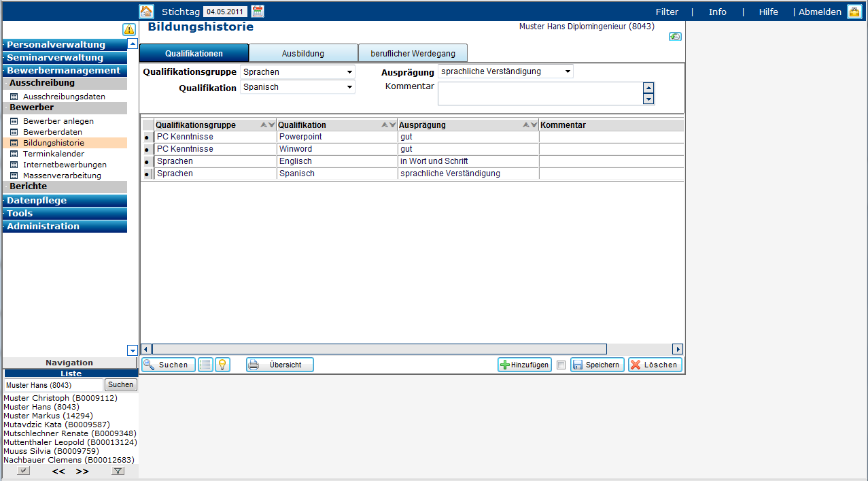The width and height of the screenshot is (868, 481).
Task: Click the horizontal scrollbar left arrow
Action: click(146, 349)
